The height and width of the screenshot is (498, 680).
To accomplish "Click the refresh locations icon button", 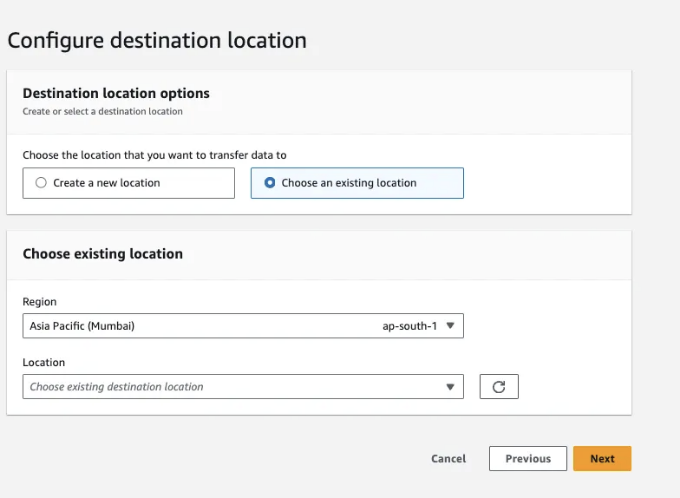I will click(x=499, y=387).
